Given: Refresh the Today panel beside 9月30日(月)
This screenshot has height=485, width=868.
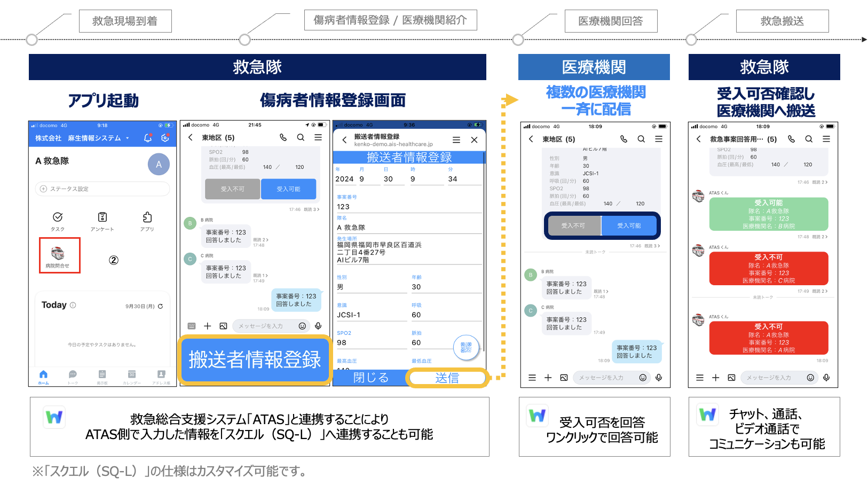Looking at the screenshot, I should tap(160, 306).
